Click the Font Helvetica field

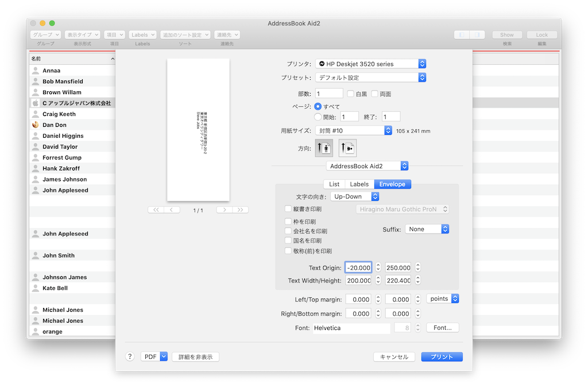pyautogui.click(x=351, y=328)
